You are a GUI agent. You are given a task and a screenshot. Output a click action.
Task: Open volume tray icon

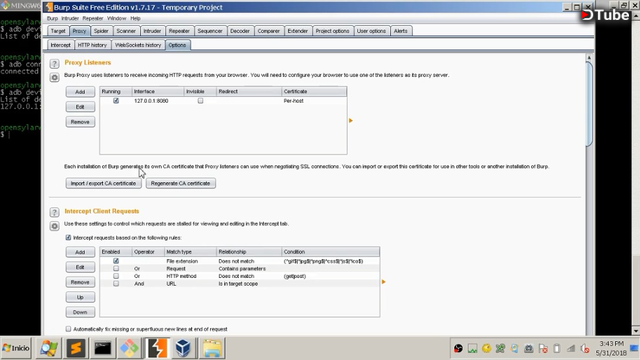point(585,349)
